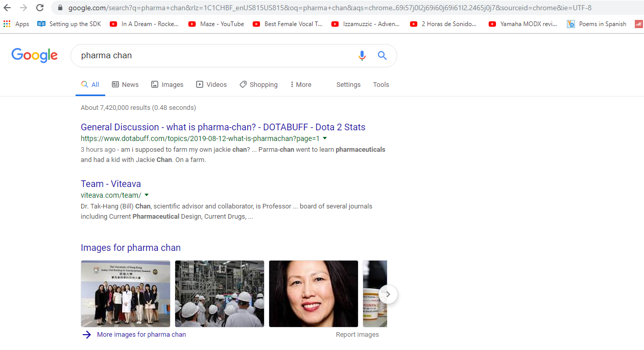Screen dimensions: 644x350
Task: Open the 'Izzamuzzic - Adven...' bookmark
Action: (x=366, y=24)
